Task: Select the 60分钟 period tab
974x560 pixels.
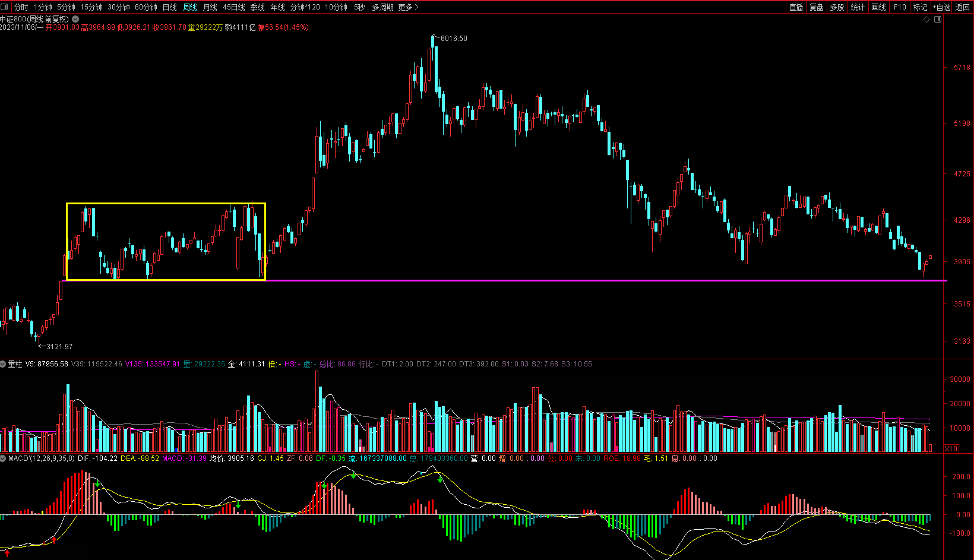Action: [146, 7]
